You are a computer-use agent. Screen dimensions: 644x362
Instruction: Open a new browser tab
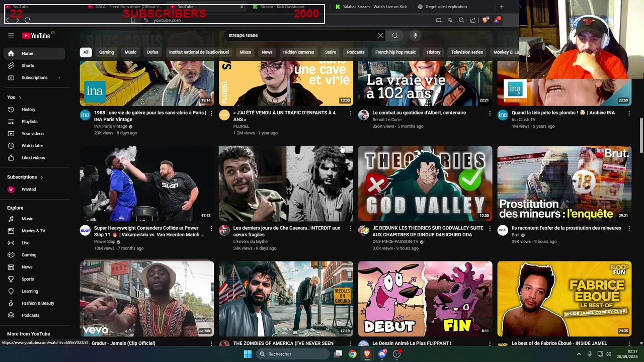(502, 7)
